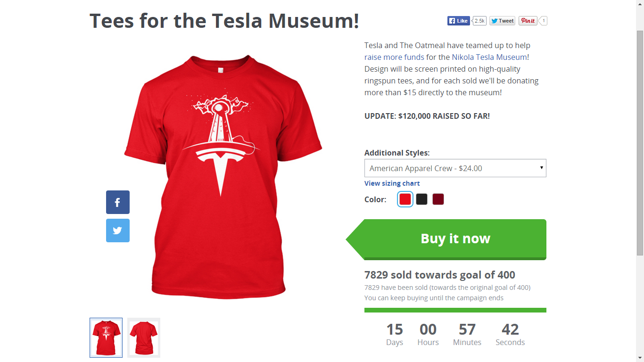Screen dimensions: 644x362
Task: Click the Twitter share icon beside the shirt
Action: (118, 230)
